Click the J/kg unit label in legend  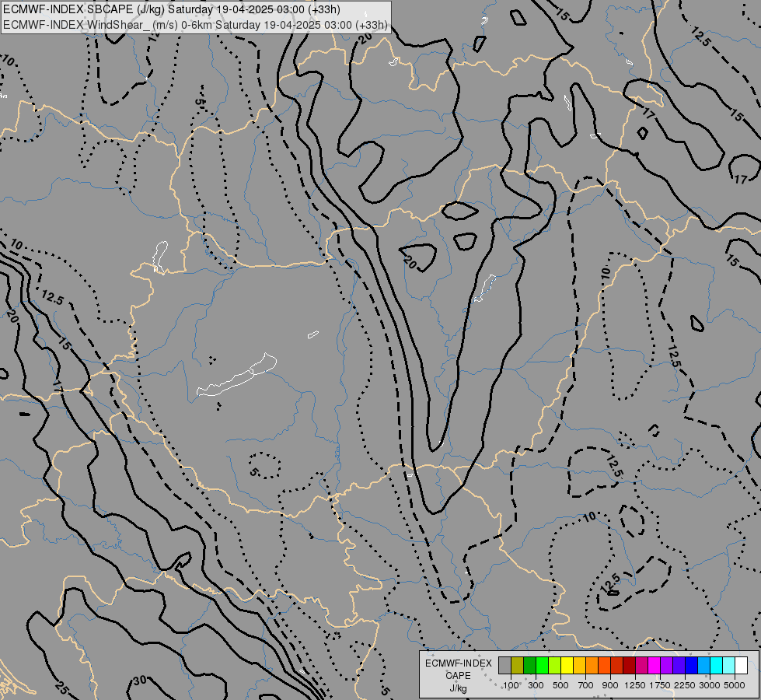tap(458, 688)
